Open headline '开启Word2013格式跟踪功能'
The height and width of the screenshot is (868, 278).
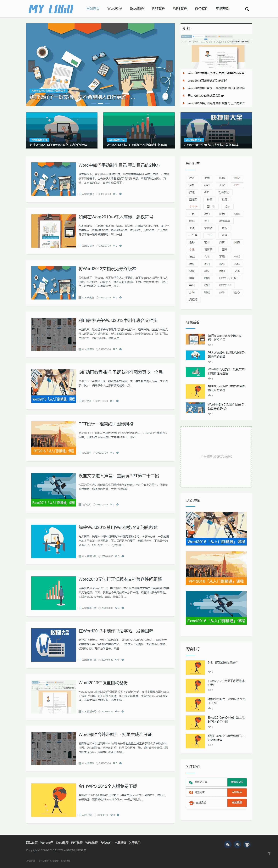pyautogui.click(x=206, y=96)
